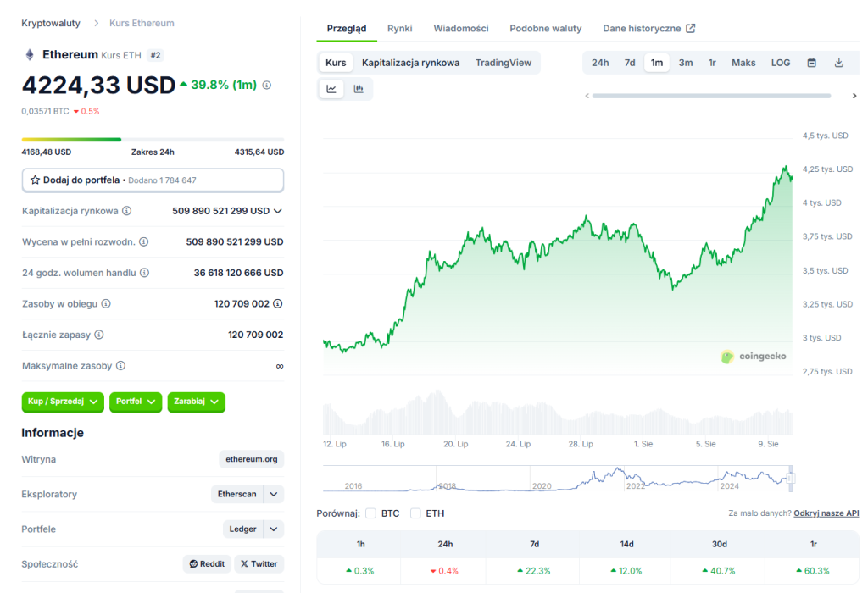Click the 24h price range progress bar

tap(153, 140)
